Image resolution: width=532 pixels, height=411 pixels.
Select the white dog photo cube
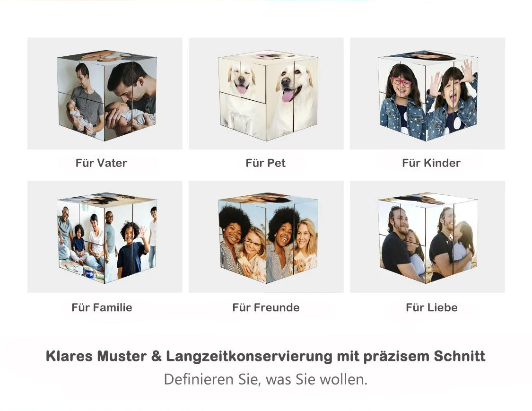coord(268,96)
